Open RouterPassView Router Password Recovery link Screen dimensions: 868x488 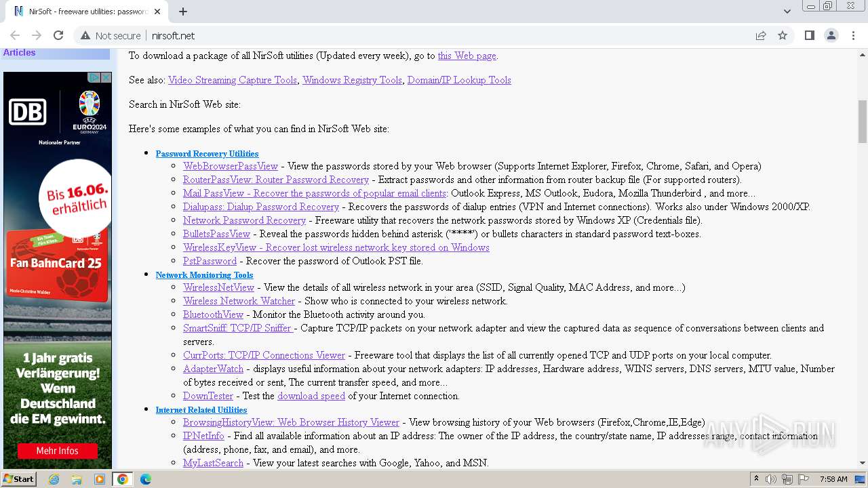point(276,180)
